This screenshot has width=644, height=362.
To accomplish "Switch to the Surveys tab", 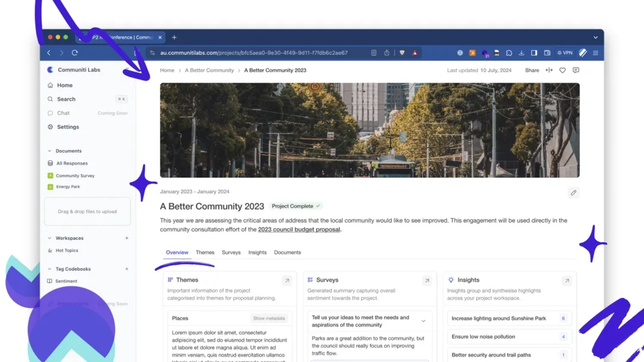I will [x=231, y=252].
